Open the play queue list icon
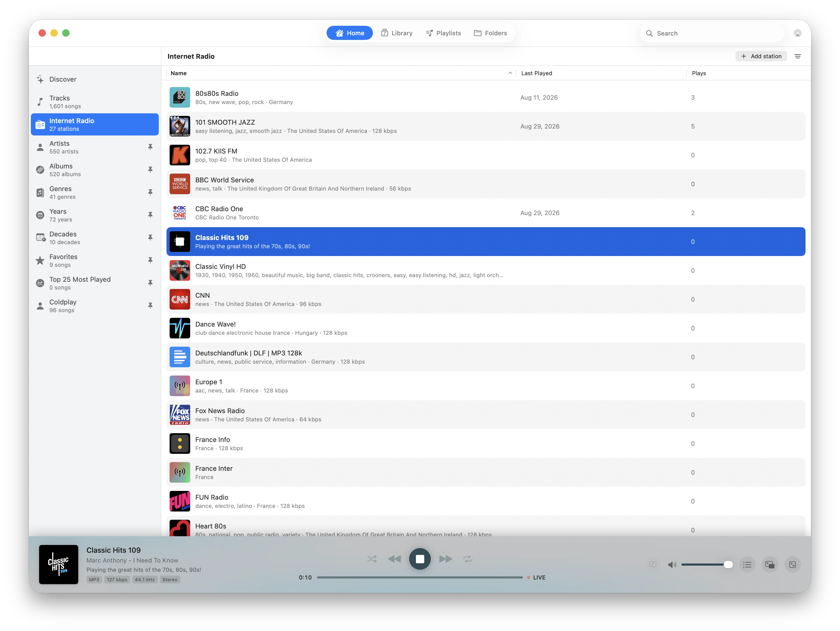 coord(747,565)
